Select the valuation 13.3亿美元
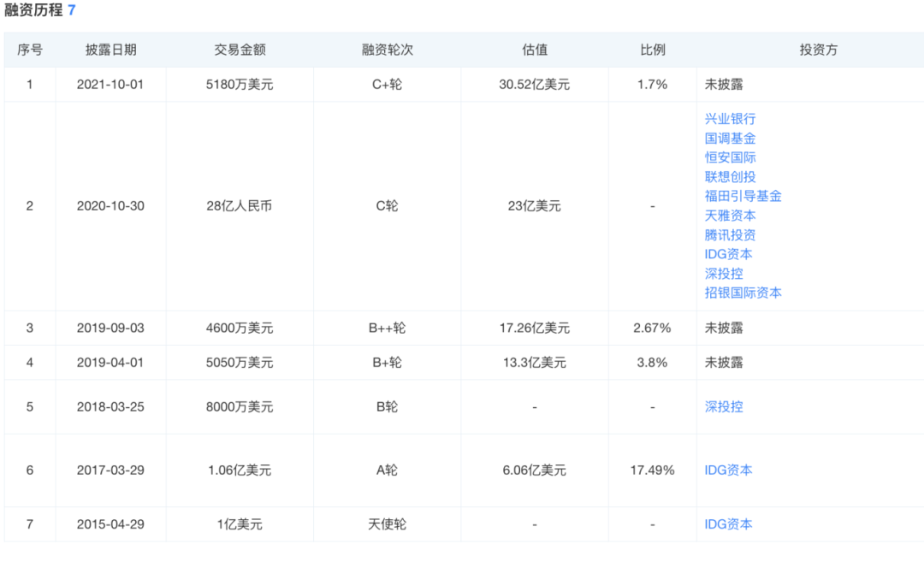The image size is (924, 562). click(x=535, y=363)
